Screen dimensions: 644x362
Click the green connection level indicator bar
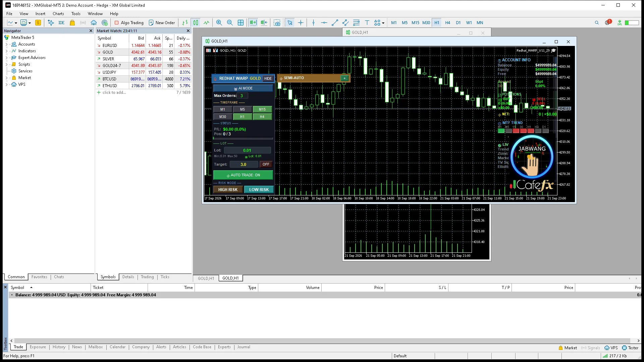pyautogui.click(x=632, y=23)
